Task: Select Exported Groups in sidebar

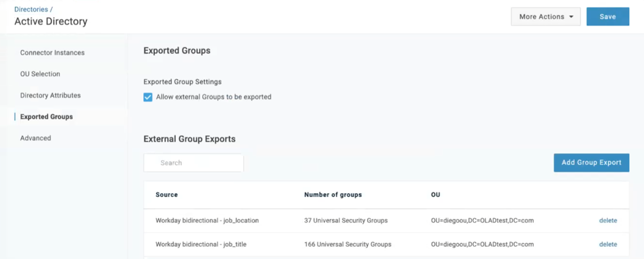Action: tap(46, 117)
